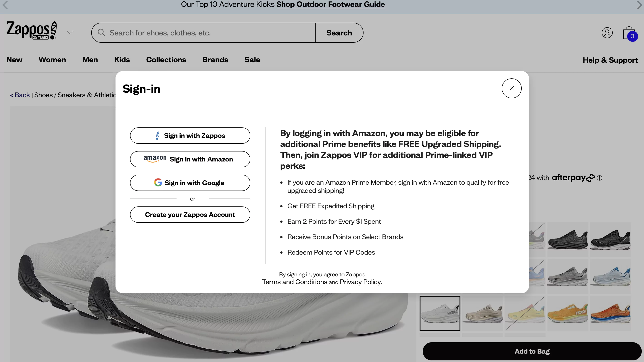Click the Afterpay info icon
This screenshot has width=644, height=362.
pyautogui.click(x=600, y=178)
